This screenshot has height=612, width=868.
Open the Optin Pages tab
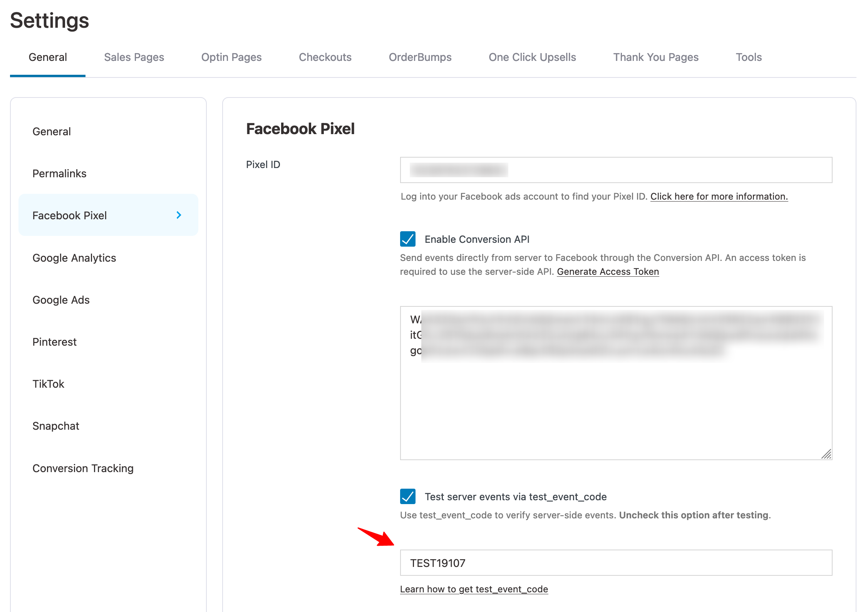point(231,57)
